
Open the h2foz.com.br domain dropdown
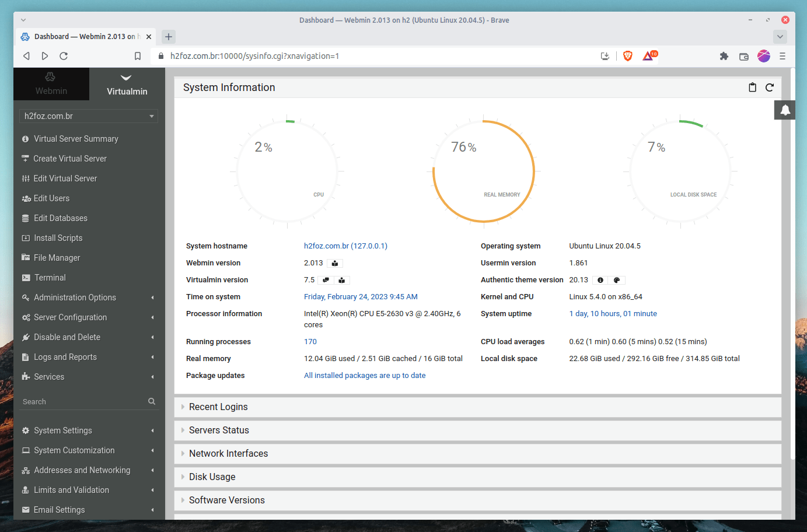click(89, 116)
